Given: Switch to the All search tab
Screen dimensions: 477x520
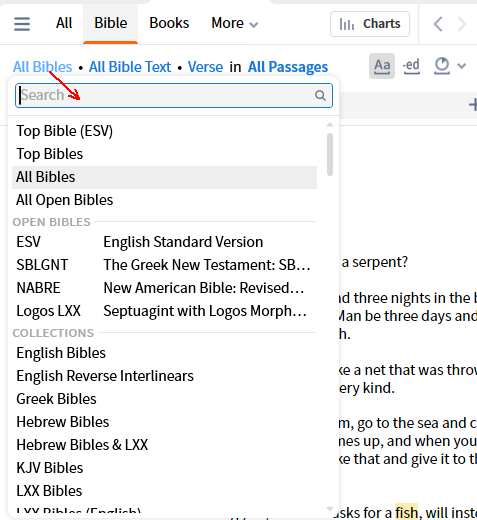Looking at the screenshot, I should tap(64, 23).
